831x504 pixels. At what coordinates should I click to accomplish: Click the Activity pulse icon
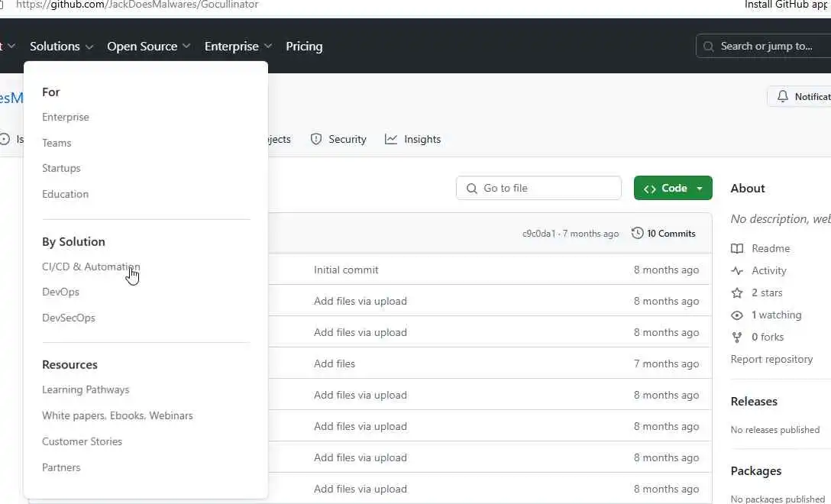pyautogui.click(x=737, y=271)
